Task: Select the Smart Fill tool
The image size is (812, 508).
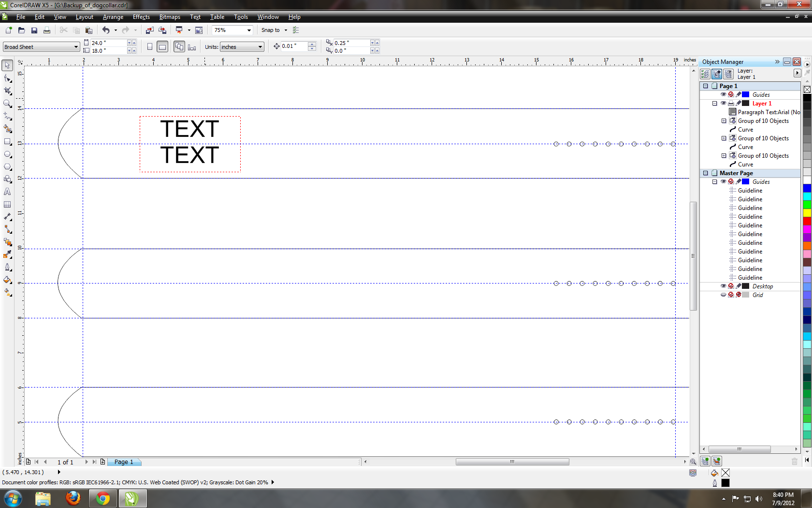Action: (x=7, y=129)
